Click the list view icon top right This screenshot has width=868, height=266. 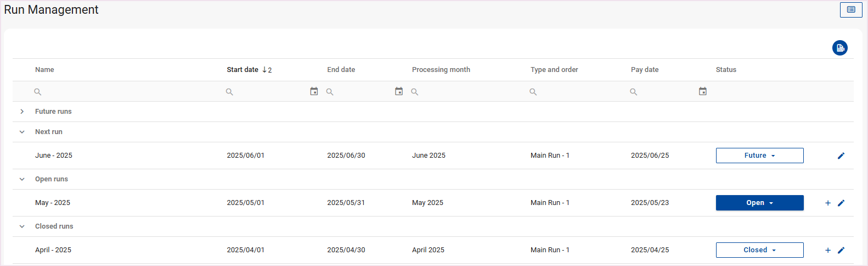click(850, 10)
